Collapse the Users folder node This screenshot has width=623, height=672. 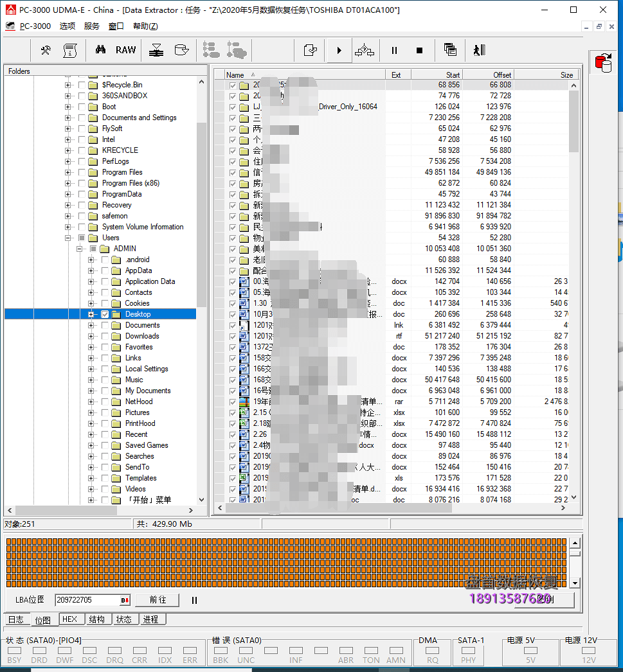point(68,238)
